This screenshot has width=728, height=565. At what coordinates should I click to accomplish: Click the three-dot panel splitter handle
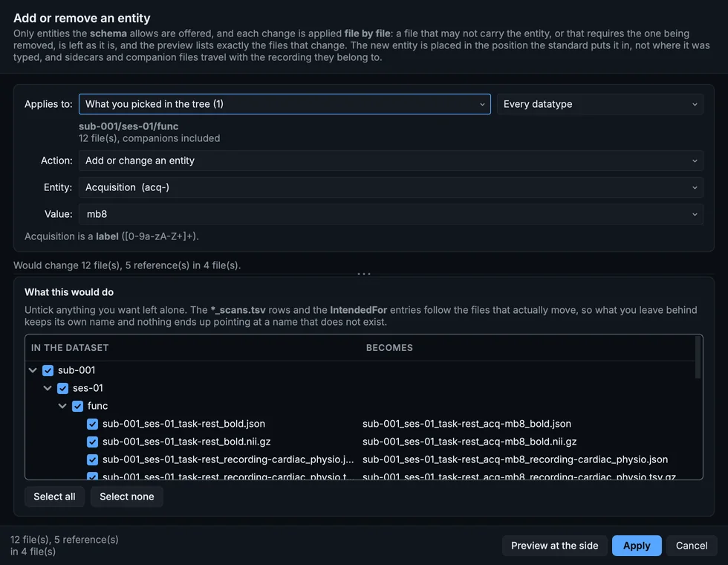tap(364, 274)
